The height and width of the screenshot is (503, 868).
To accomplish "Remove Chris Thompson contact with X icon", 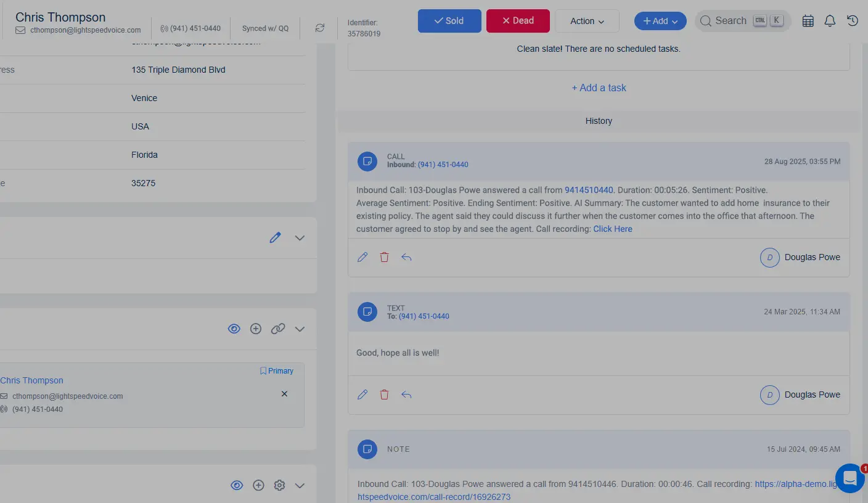I will [284, 394].
